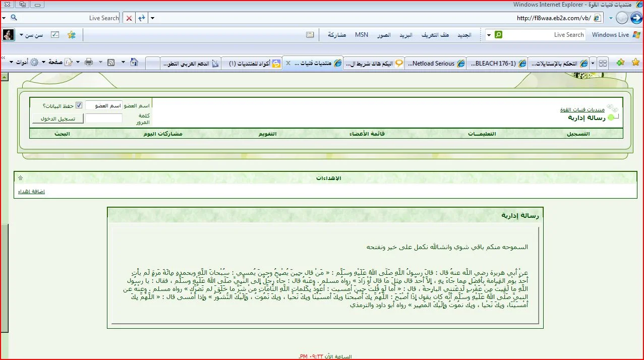Click the Stop button beside the address bar

[129, 18]
